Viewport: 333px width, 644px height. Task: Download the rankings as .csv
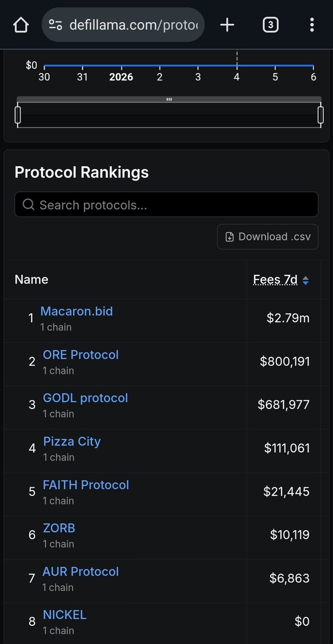click(268, 237)
